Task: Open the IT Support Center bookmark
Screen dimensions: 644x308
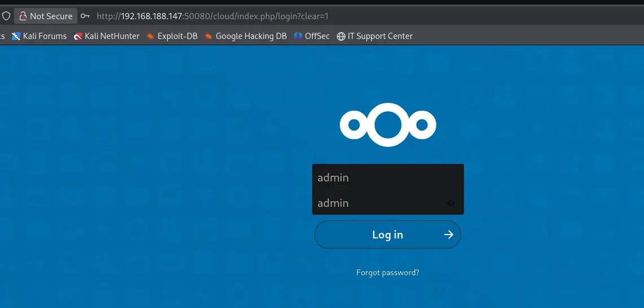Action: click(x=375, y=36)
